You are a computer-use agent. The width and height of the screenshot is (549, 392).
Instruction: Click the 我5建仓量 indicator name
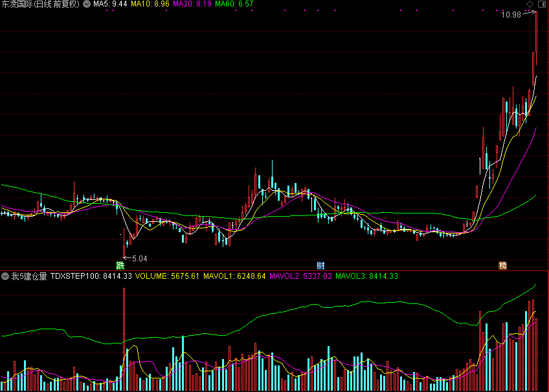point(29,276)
